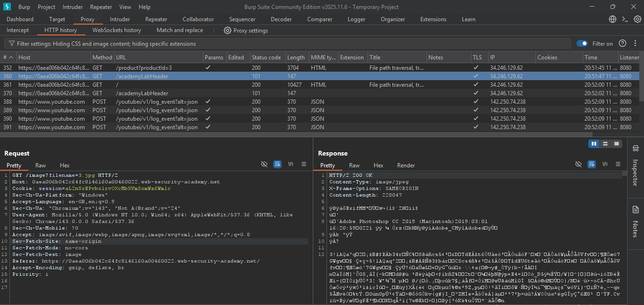
Task: Switch Response view to Render
Action: [x=406, y=166]
